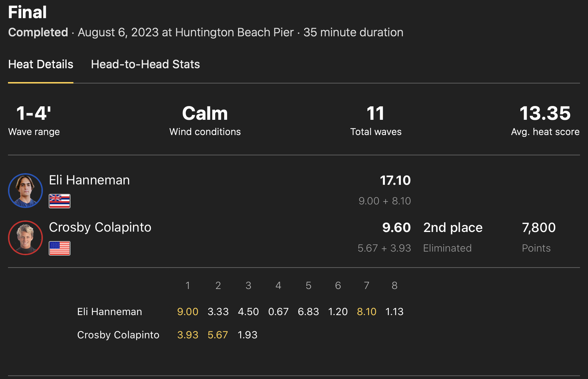Click Hanneman's 6.83 wave score

(308, 312)
